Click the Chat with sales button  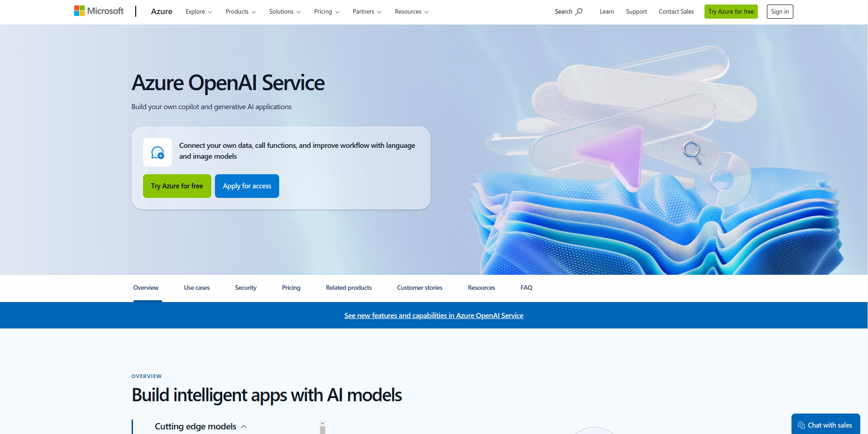(825, 424)
